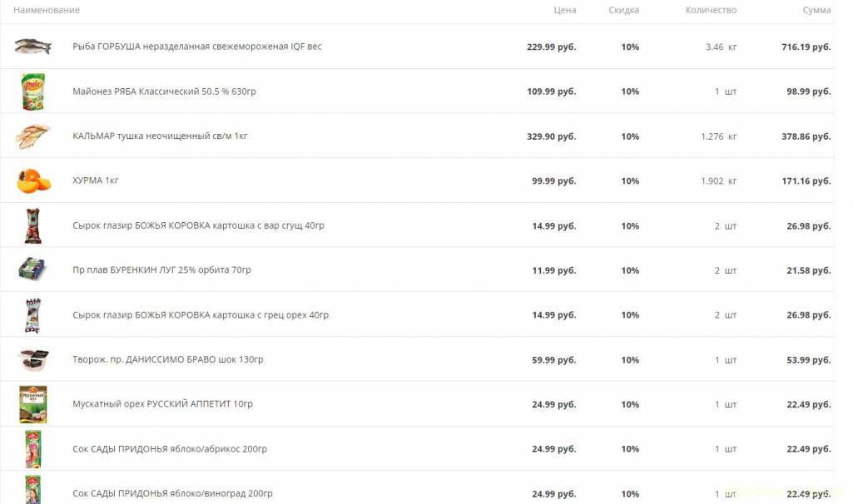Sort by the Сумма column header
Viewport: 853px width, 504px height.
[x=816, y=10]
